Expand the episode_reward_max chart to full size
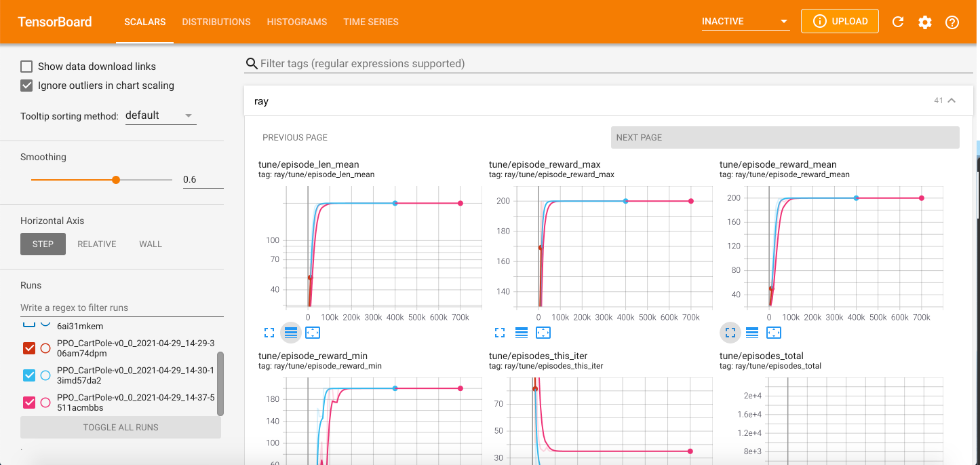Viewport: 980px width, 465px height. coord(500,333)
